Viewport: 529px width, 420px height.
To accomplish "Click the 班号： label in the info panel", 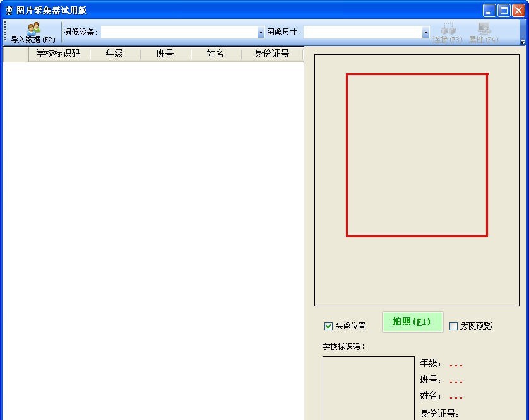I will (431, 380).
